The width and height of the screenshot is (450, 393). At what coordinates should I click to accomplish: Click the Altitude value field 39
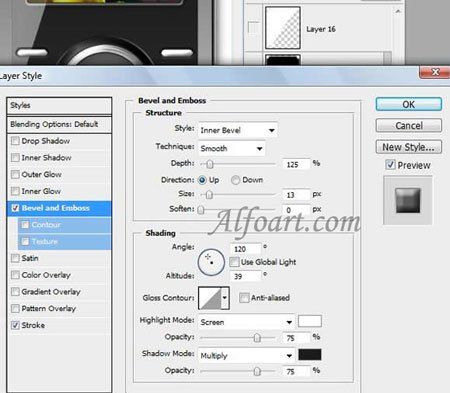point(246,276)
